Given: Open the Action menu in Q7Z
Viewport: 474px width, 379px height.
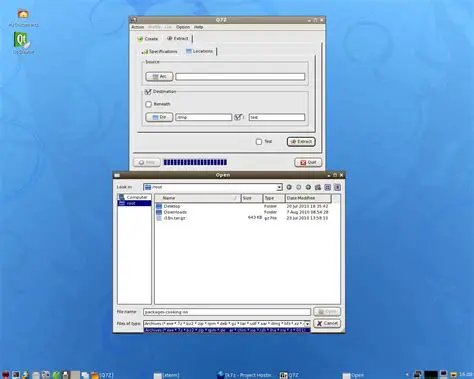Looking at the screenshot, I should click(138, 27).
